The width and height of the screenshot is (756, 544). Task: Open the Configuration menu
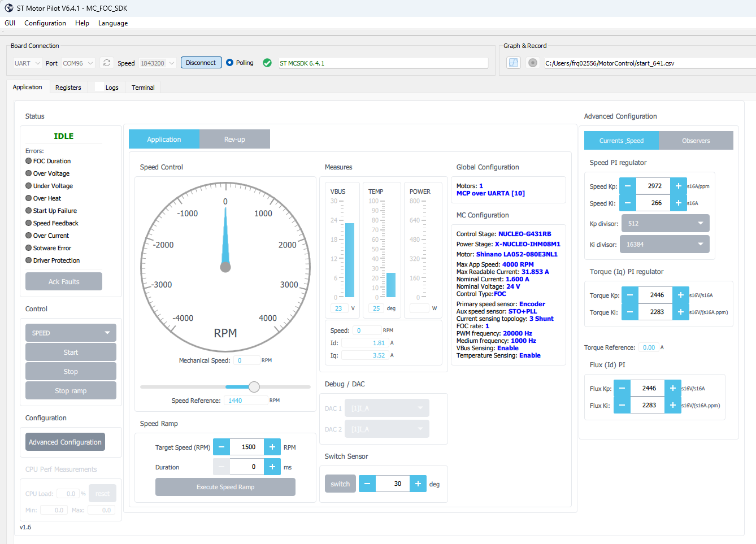[45, 23]
